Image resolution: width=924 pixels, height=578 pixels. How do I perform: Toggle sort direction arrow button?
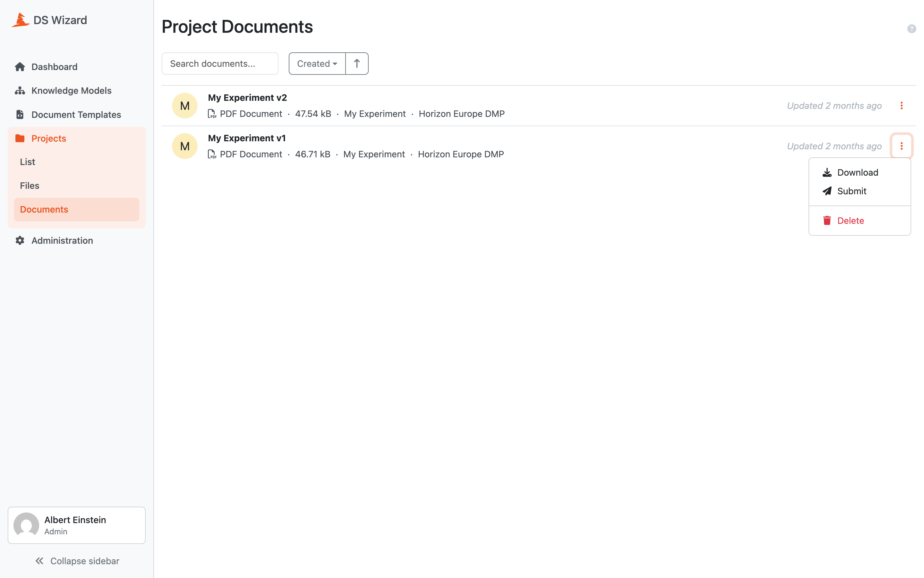pos(357,64)
